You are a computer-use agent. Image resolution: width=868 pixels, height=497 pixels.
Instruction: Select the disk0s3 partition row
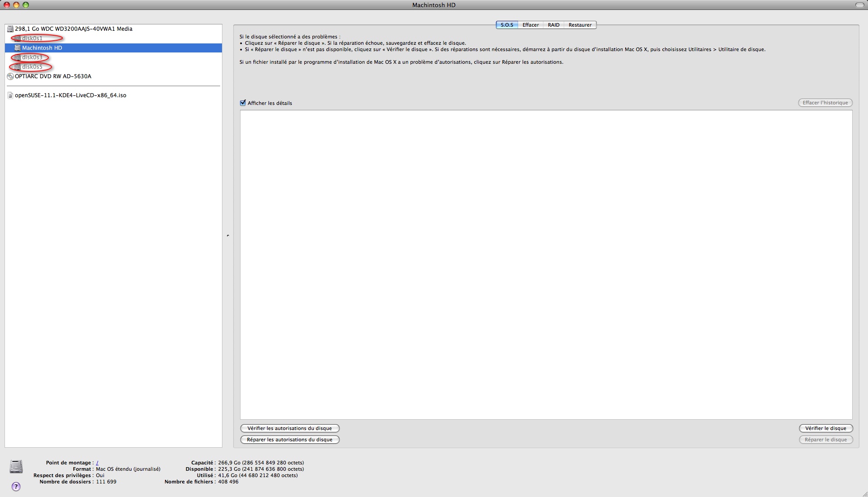tap(113, 57)
